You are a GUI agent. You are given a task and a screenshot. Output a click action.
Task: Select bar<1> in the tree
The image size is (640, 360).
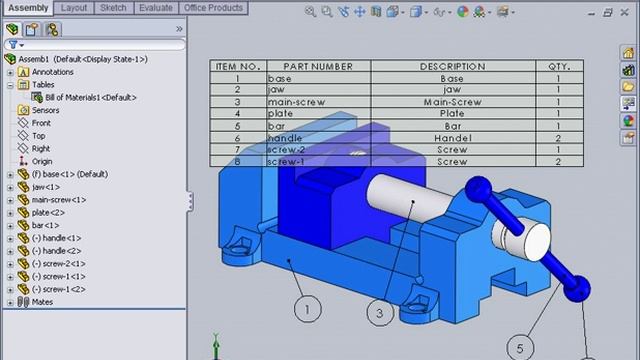(x=45, y=225)
